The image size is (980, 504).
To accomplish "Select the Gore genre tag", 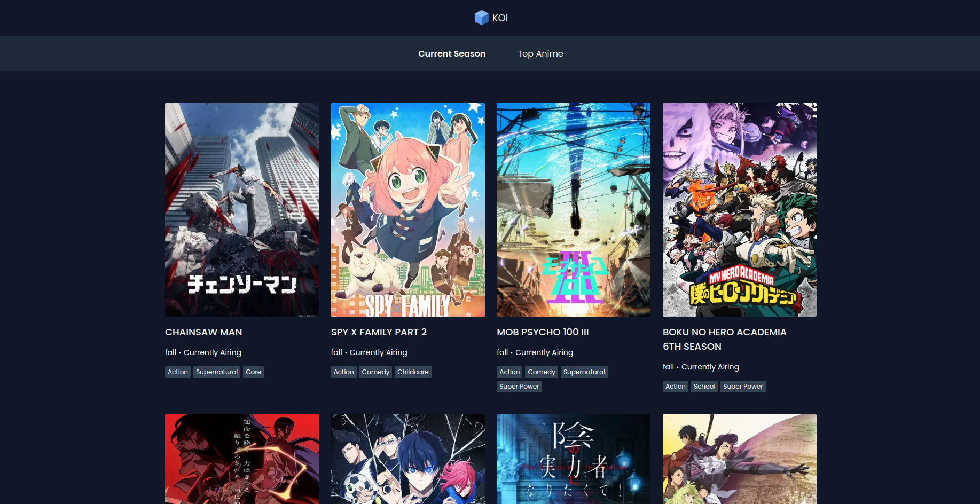I will [x=254, y=372].
